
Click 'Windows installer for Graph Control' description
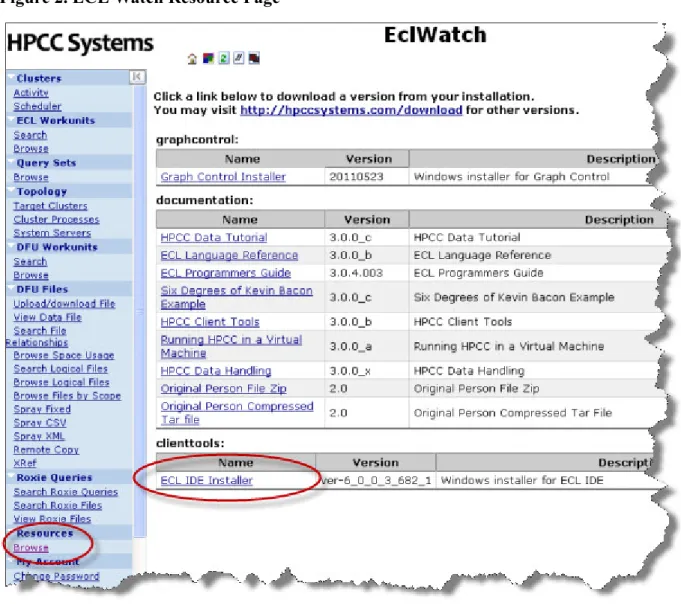[x=511, y=177]
